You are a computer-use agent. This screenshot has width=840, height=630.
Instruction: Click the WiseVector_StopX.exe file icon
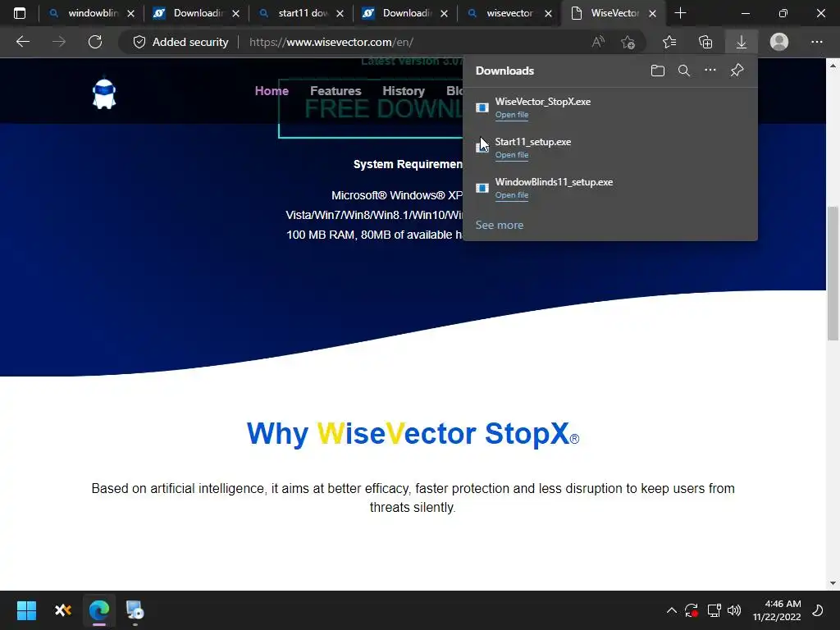pyautogui.click(x=482, y=107)
